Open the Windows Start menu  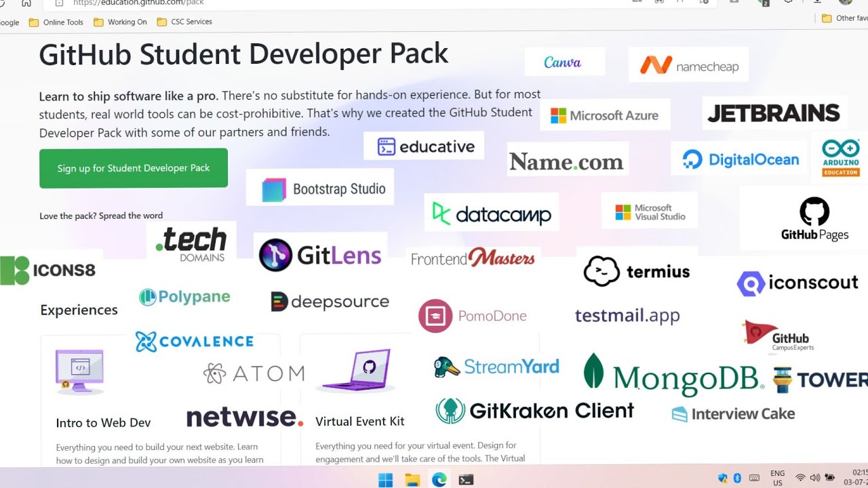pos(385,480)
